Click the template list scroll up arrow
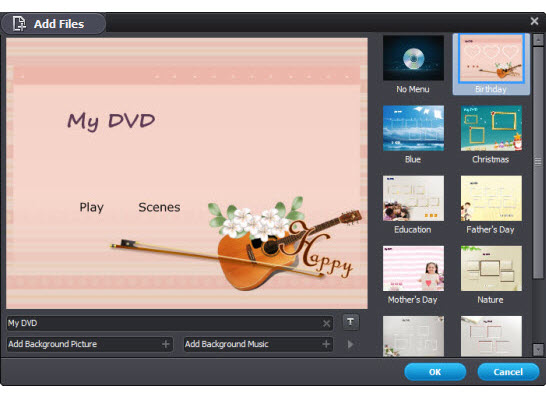The width and height of the screenshot is (546, 396). [x=538, y=40]
